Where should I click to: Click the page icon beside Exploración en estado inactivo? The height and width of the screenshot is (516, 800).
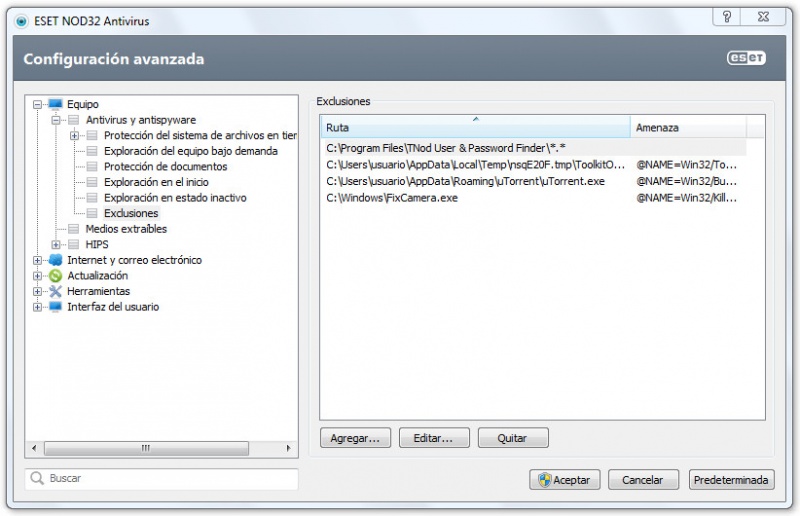(x=92, y=198)
